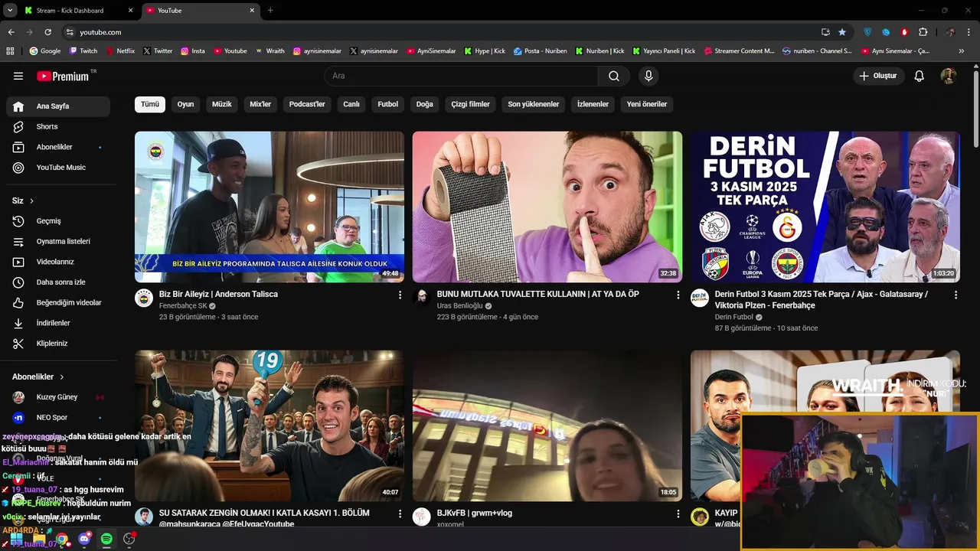The image size is (980, 551).
Task: Open İndirilenler downloads
Action: coord(58,323)
